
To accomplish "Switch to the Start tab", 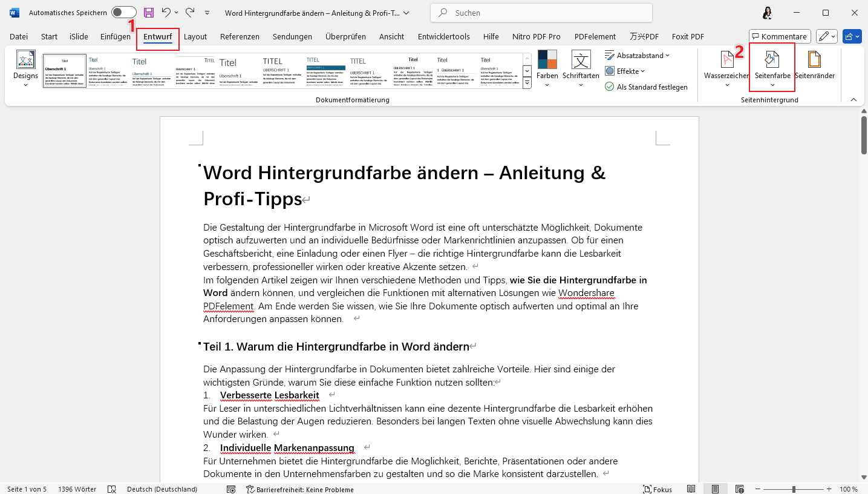I will point(49,36).
